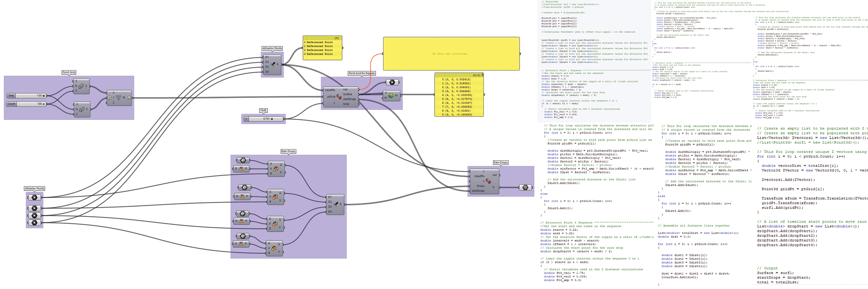
Task: Select the point parameter above the mesh component
Action: click(392, 82)
